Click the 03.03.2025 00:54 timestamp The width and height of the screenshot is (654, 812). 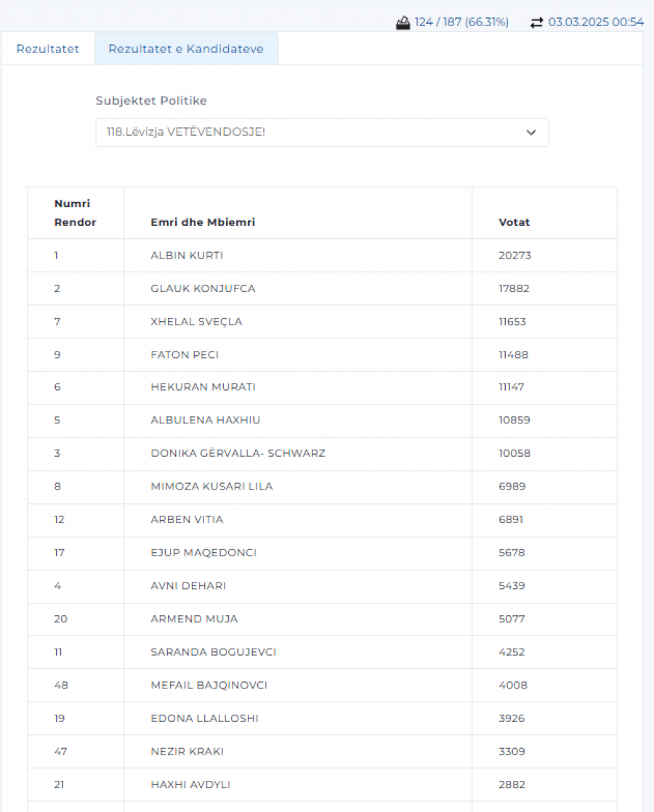tap(596, 23)
